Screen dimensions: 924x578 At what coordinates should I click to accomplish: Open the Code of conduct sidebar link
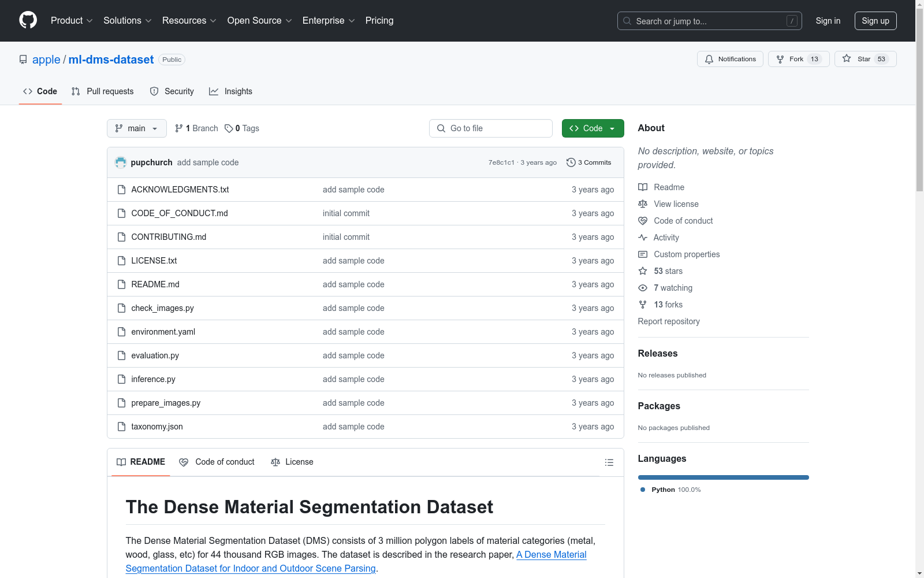click(x=683, y=221)
